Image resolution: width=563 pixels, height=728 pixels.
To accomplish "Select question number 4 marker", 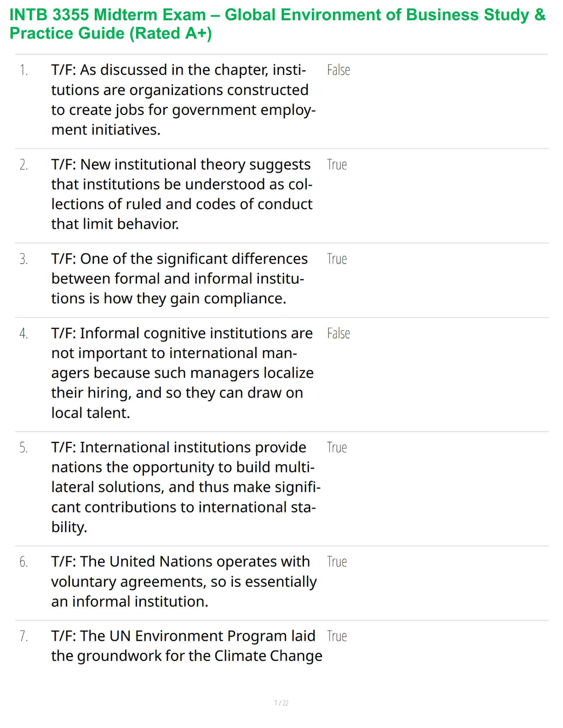I will coord(23,334).
